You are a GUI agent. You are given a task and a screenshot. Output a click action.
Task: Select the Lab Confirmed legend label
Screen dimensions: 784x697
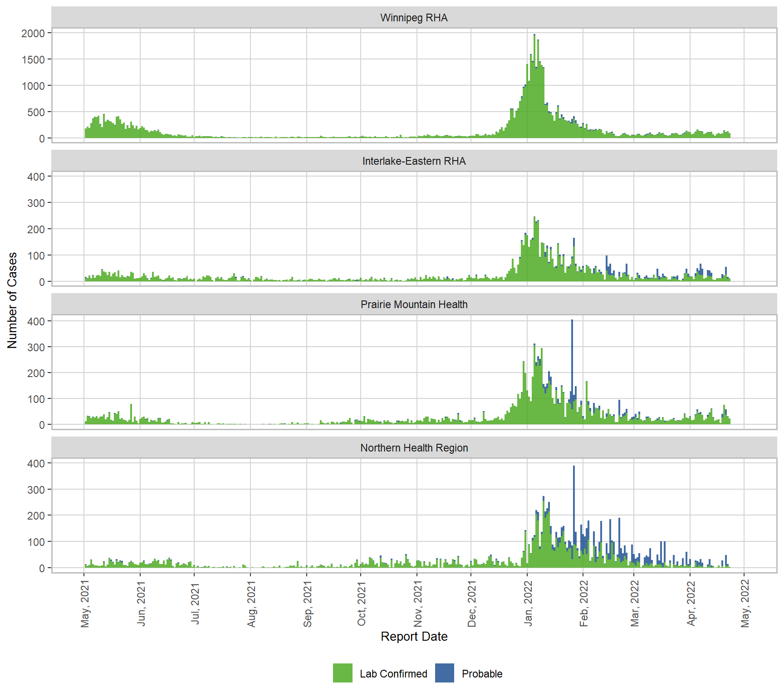[x=393, y=674]
